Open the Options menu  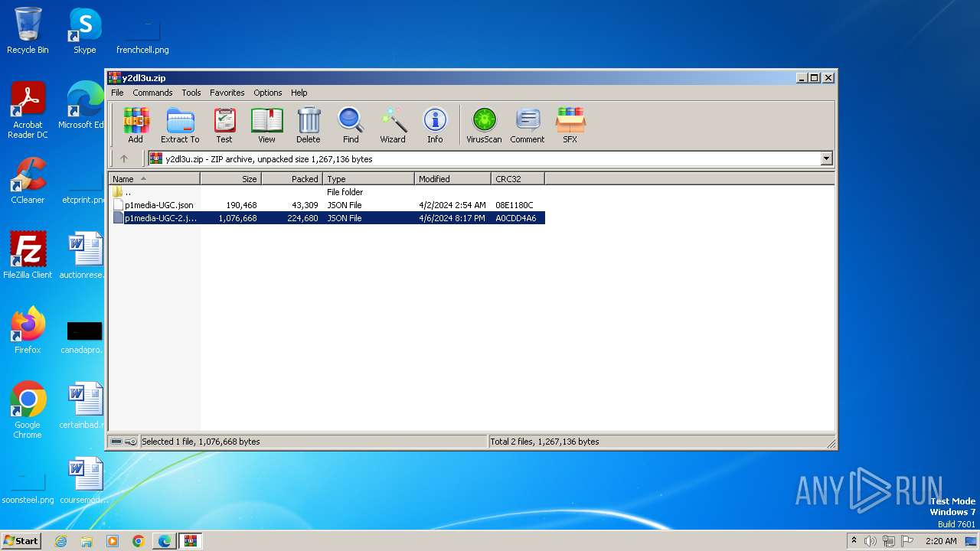click(268, 93)
